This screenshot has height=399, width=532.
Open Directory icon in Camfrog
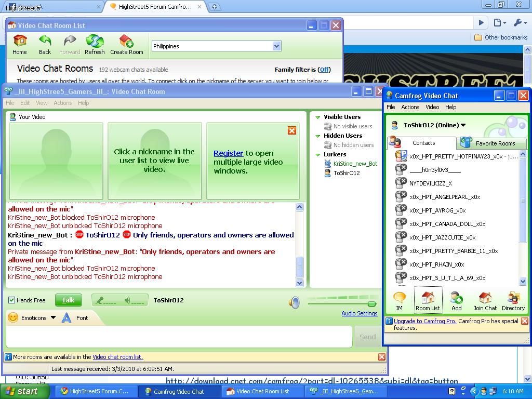[x=513, y=298]
